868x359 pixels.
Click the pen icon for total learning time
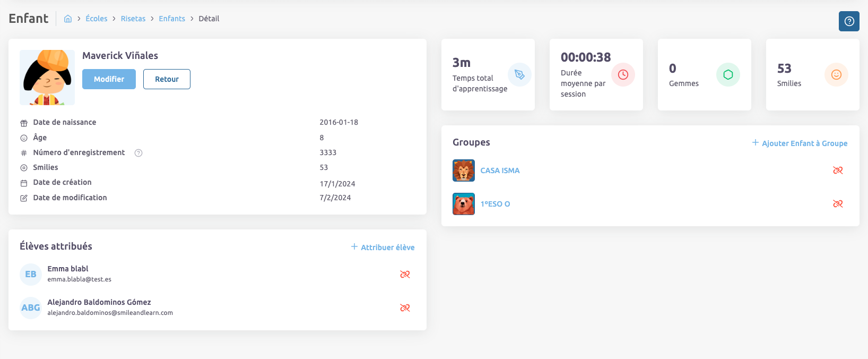click(519, 75)
